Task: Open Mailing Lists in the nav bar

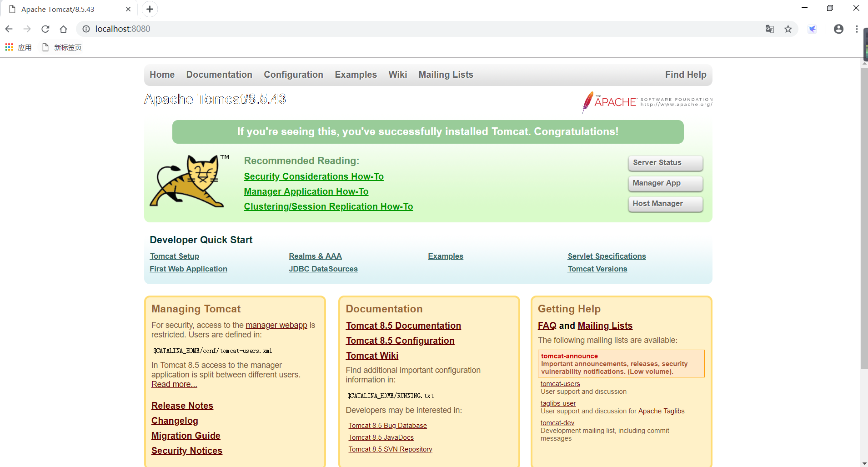Action: coord(446,75)
